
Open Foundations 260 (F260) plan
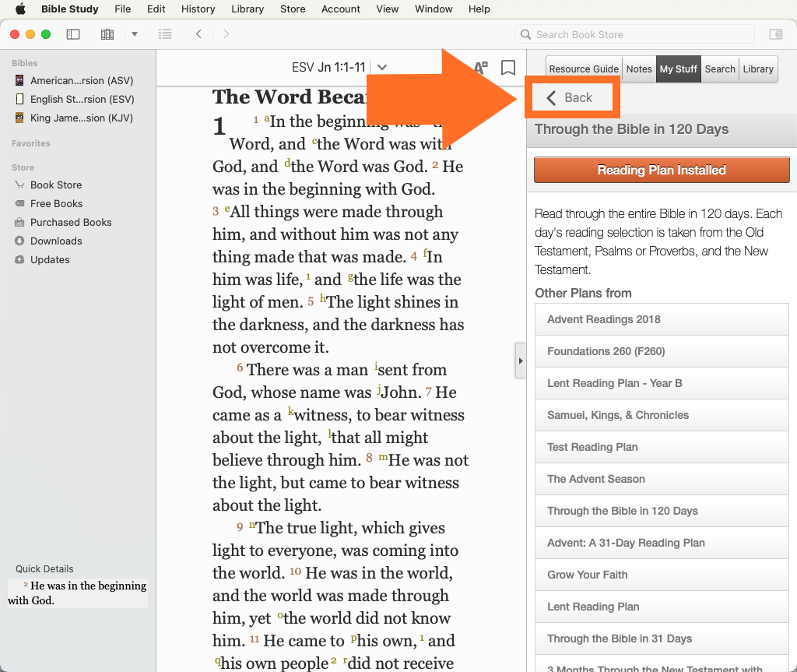pos(662,351)
